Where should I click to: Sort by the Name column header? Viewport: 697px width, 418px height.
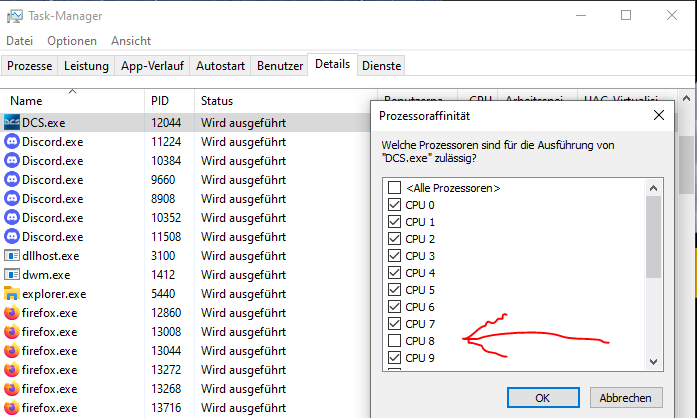pos(72,100)
